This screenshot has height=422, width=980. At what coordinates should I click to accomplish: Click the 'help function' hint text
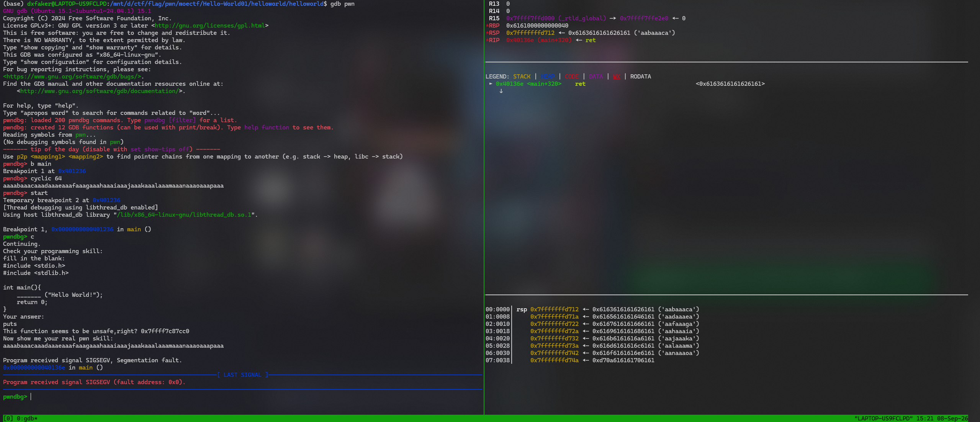[267, 128]
